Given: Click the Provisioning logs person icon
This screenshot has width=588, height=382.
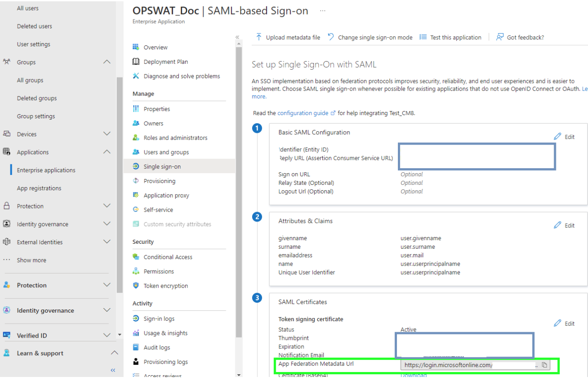Looking at the screenshot, I should (x=136, y=362).
